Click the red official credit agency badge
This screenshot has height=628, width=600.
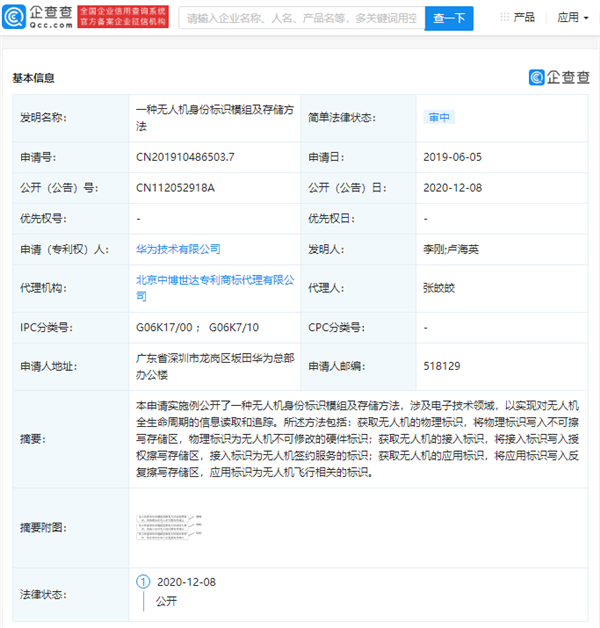tap(123, 17)
